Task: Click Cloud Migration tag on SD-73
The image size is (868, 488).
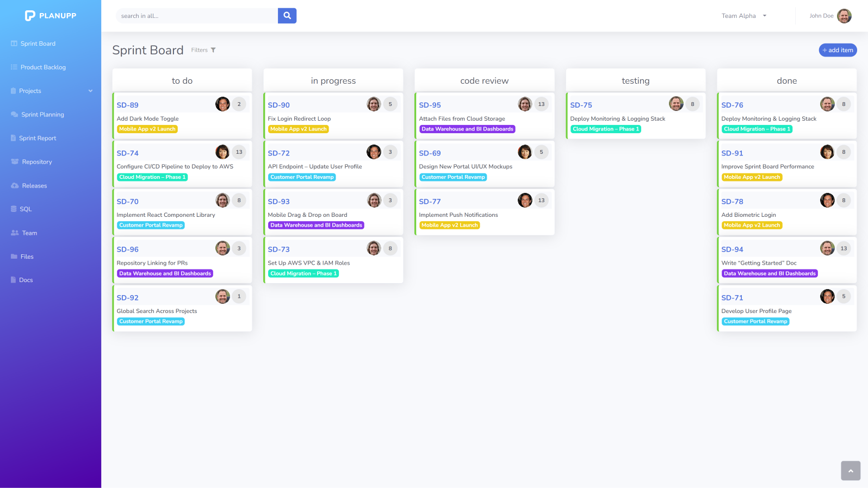Action: coord(303,273)
